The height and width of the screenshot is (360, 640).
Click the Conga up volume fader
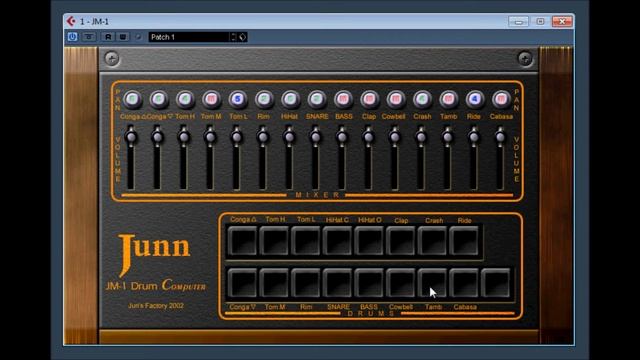pyautogui.click(x=131, y=137)
